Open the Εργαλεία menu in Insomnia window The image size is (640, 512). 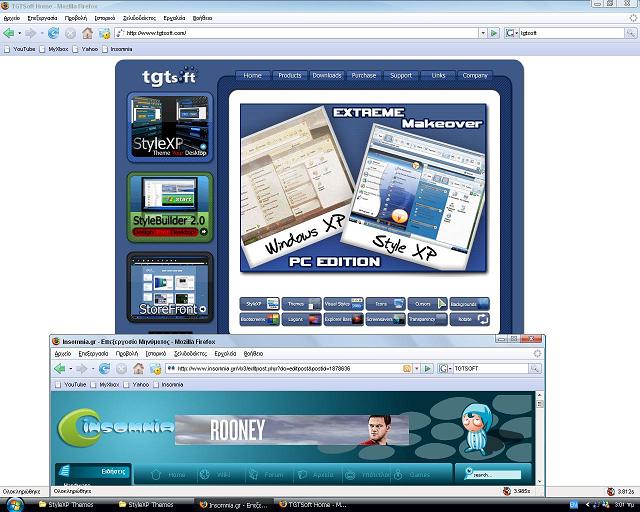(x=225, y=354)
